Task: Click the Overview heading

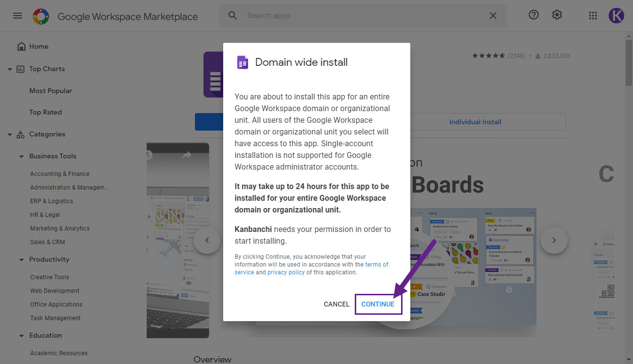Action: (x=212, y=360)
